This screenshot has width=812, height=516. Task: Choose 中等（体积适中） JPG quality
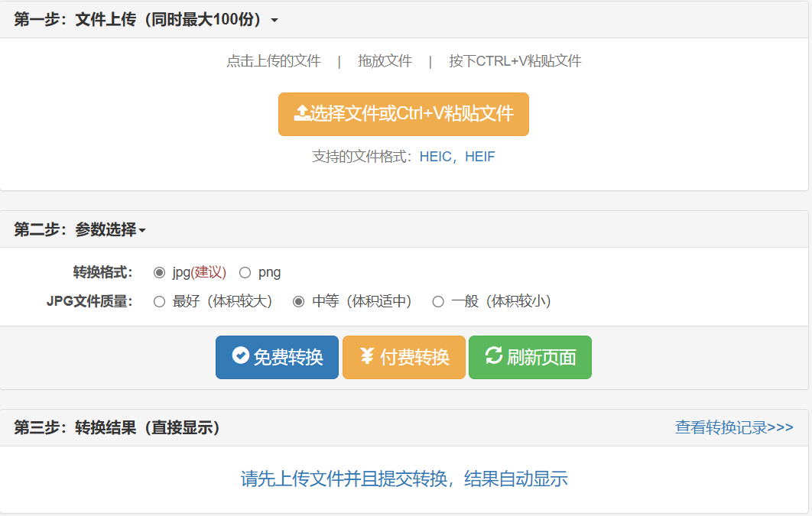click(x=297, y=301)
